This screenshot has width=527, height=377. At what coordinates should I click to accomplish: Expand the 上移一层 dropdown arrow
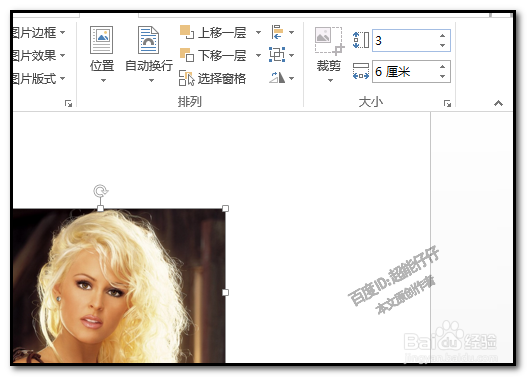tap(258, 33)
